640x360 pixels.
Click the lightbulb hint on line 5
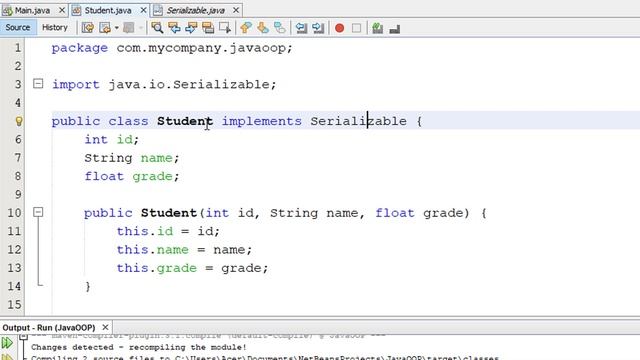click(19, 121)
